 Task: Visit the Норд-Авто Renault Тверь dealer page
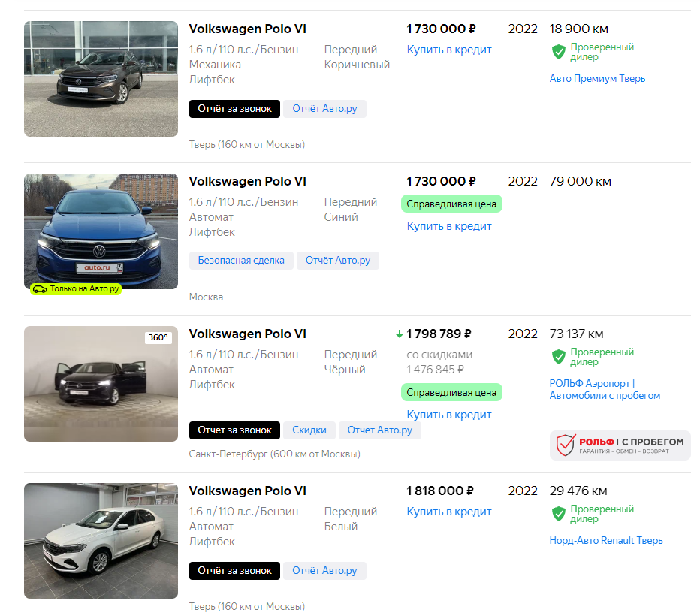click(x=605, y=541)
